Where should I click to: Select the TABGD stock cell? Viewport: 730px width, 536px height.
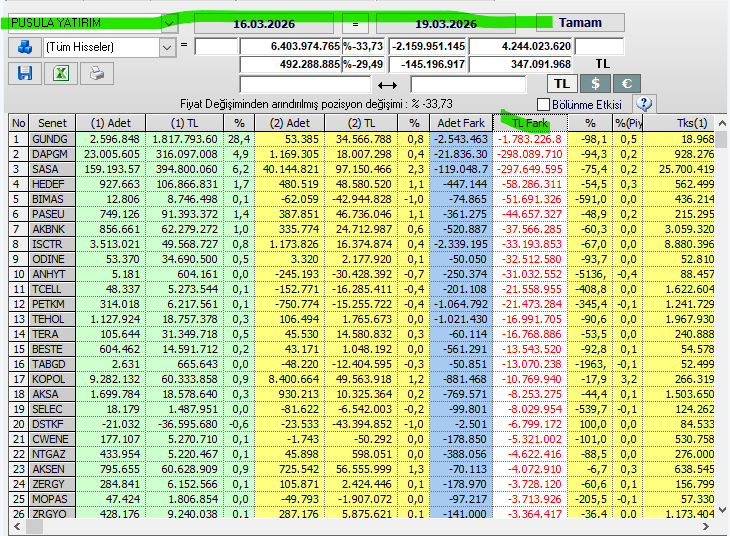coord(52,364)
